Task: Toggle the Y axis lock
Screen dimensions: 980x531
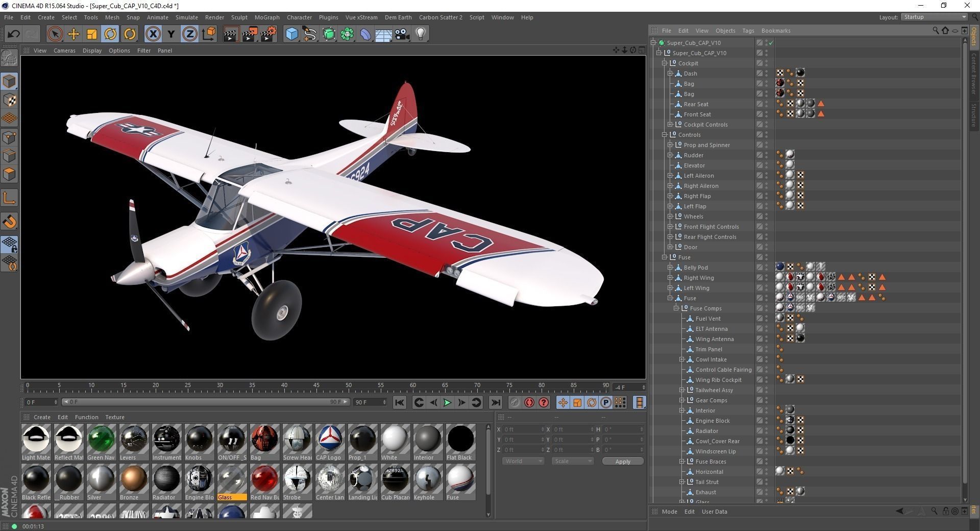Action: pos(171,34)
